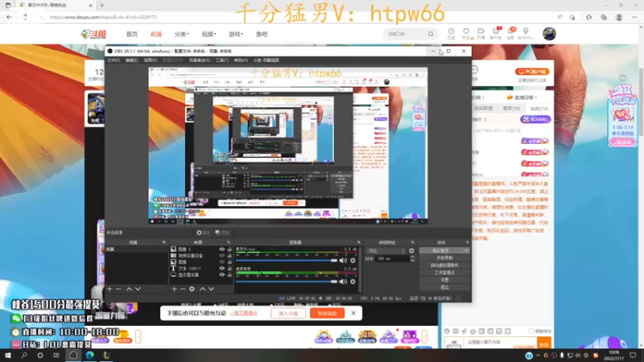Pop out the Scenes dock panel icon

[x=164, y=243]
